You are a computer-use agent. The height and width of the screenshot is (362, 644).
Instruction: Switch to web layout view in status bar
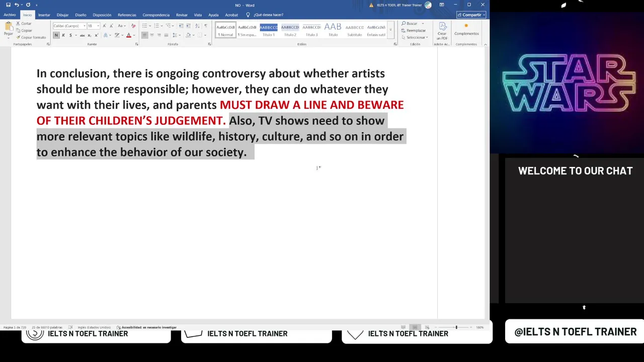coord(427,327)
